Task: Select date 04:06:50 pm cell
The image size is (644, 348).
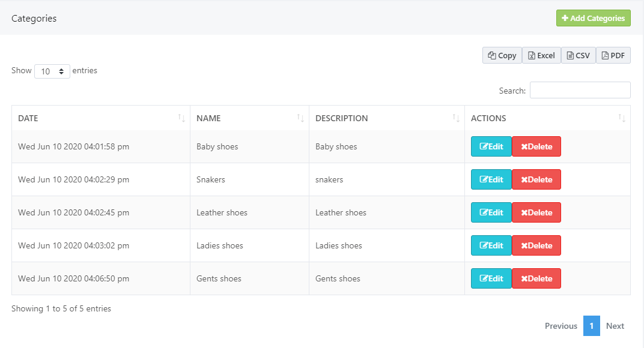Action: pos(101,278)
